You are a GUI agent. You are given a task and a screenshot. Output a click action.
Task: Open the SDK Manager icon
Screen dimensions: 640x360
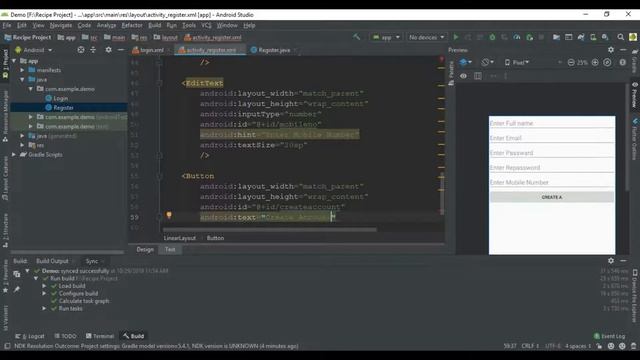tap(605, 37)
